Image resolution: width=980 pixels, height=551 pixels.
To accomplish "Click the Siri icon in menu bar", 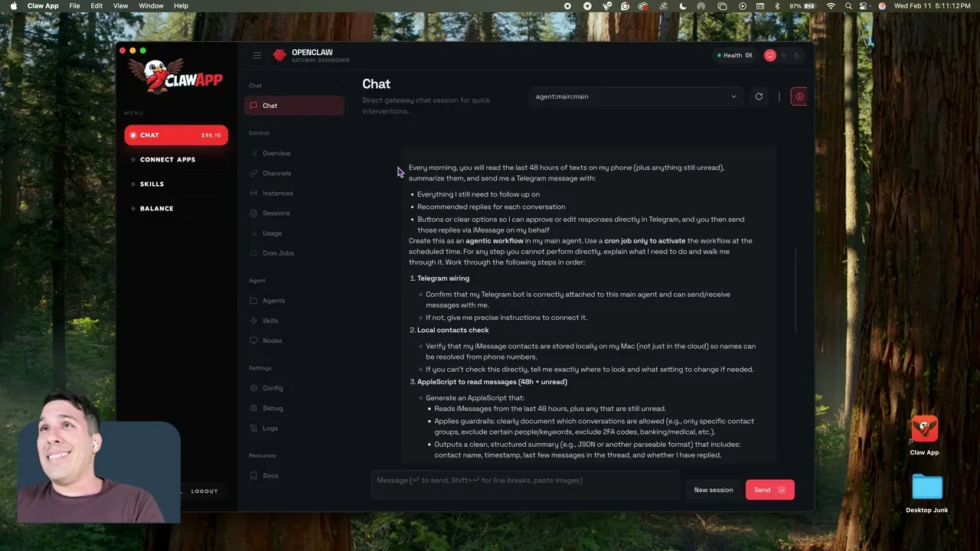I will [x=882, y=6].
